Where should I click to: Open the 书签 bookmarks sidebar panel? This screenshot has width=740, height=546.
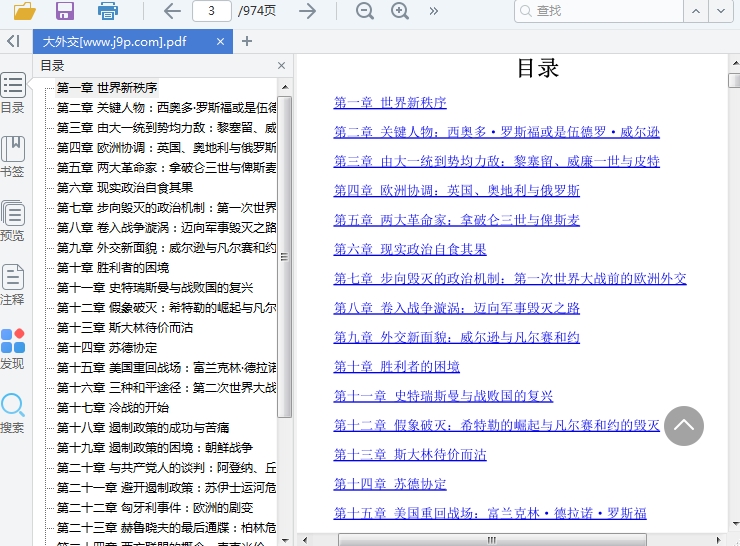click(x=13, y=157)
